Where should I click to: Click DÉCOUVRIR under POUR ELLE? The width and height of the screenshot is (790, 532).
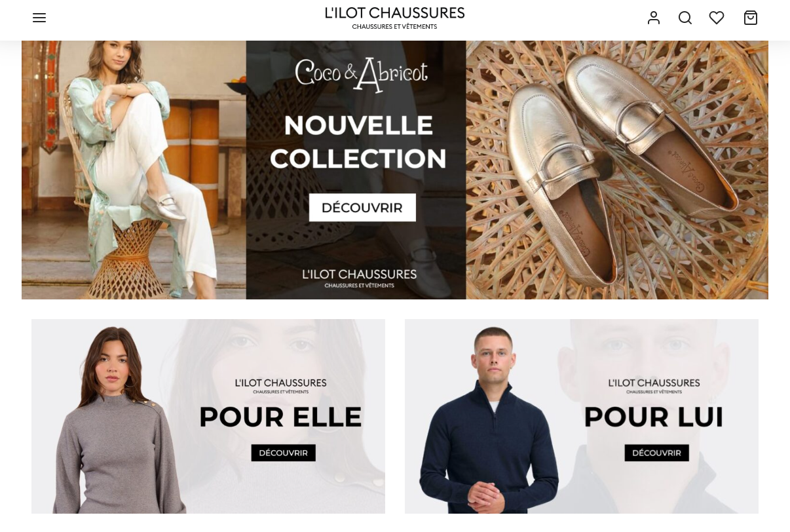click(283, 453)
